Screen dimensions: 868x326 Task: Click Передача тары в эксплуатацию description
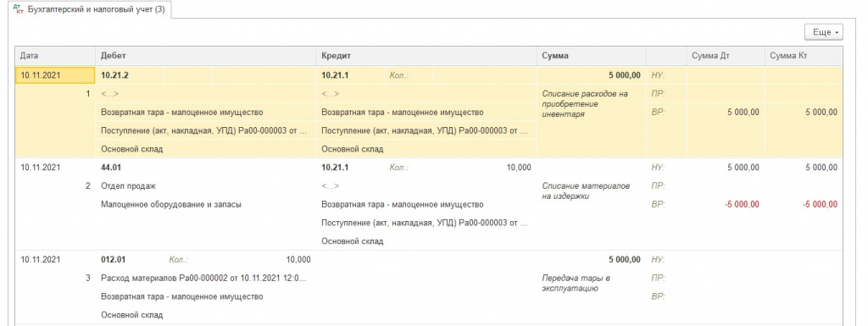576,283
